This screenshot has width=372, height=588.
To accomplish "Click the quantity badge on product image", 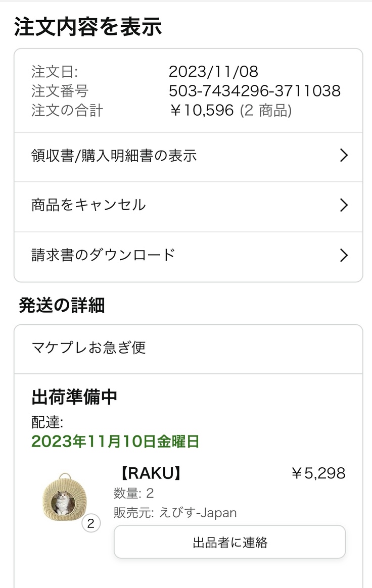I will tap(91, 523).
